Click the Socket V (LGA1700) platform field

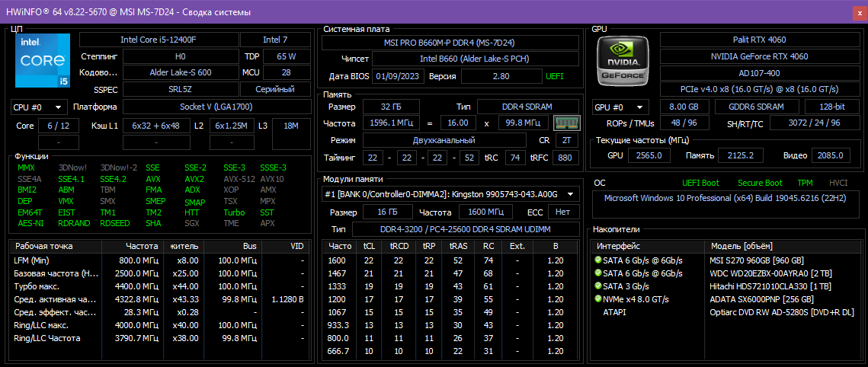pos(216,107)
